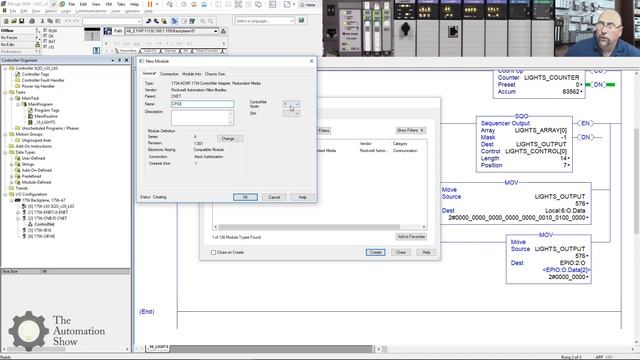
Task: Collapse the I/O Configuration folder
Action: (6, 194)
